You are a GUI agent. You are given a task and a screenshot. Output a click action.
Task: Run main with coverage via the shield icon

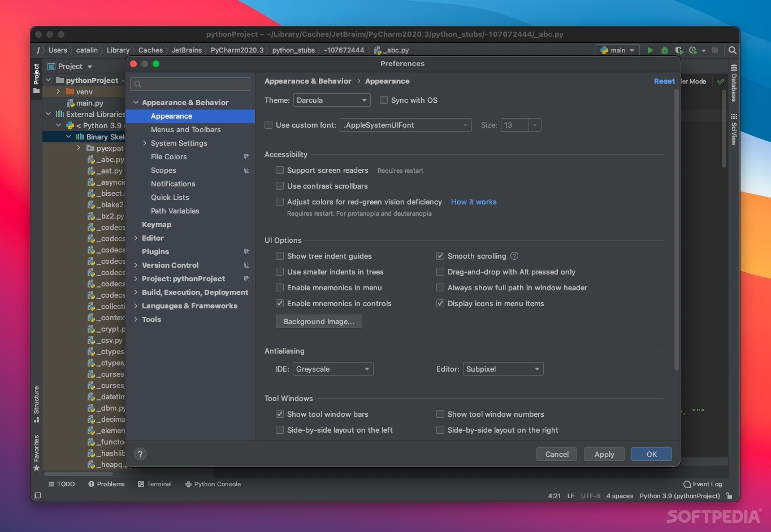679,50
